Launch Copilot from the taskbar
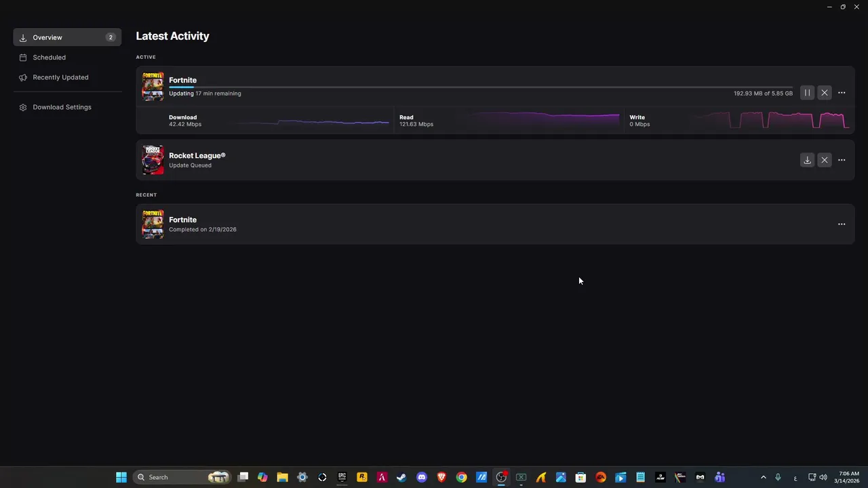Image resolution: width=868 pixels, height=488 pixels. pos(262,477)
